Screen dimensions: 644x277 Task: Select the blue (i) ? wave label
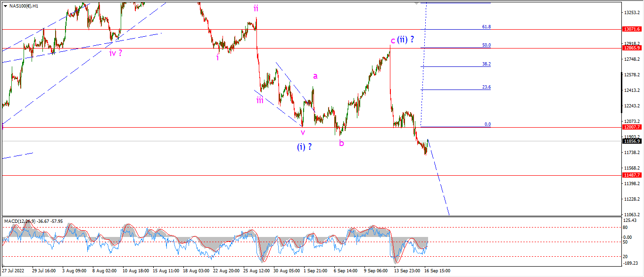[x=305, y=147]
